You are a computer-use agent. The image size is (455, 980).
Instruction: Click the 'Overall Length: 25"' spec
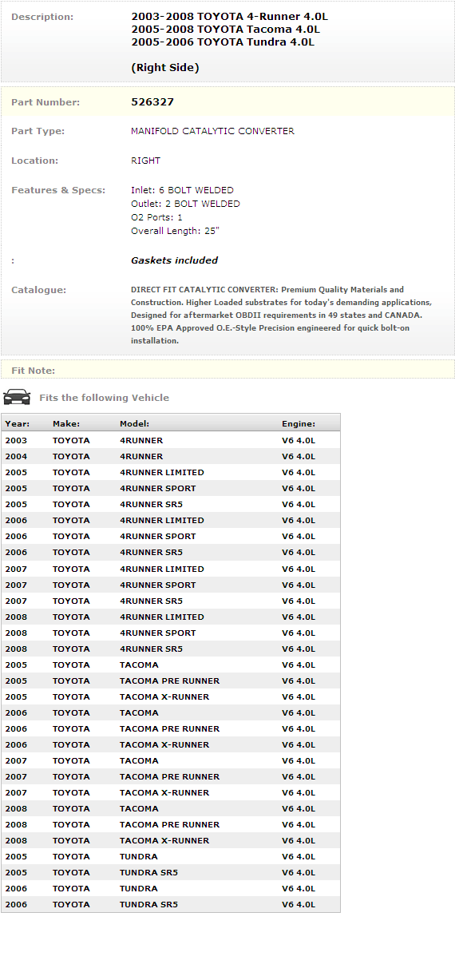click(175, 231)
